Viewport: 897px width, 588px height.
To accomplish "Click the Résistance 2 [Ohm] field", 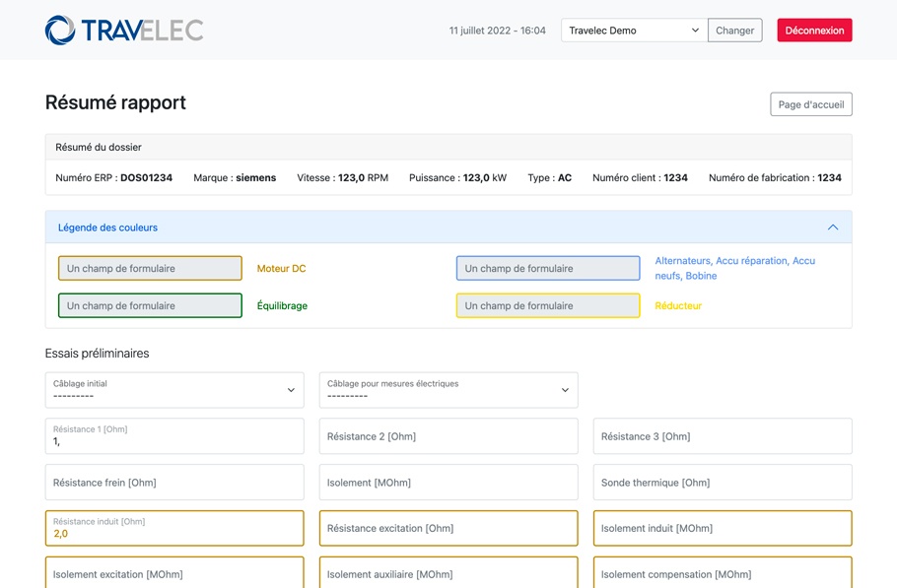I will point(448,436).
